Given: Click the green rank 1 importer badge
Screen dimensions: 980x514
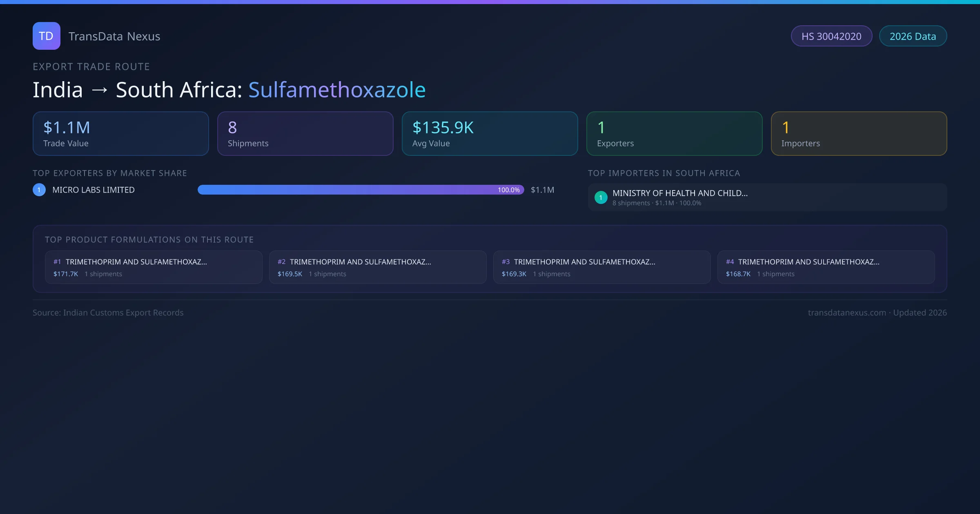Looking at the screenshot, I should click(x=601, y=197).
